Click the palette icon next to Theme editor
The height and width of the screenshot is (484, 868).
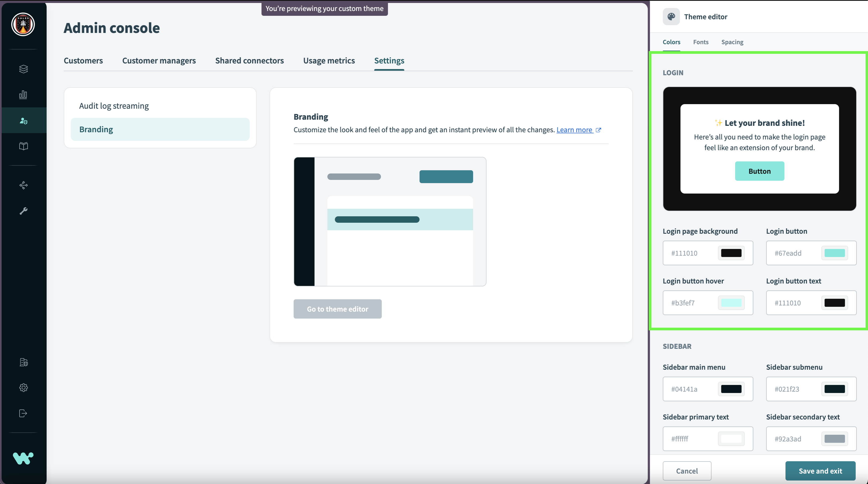pos(671,17)
